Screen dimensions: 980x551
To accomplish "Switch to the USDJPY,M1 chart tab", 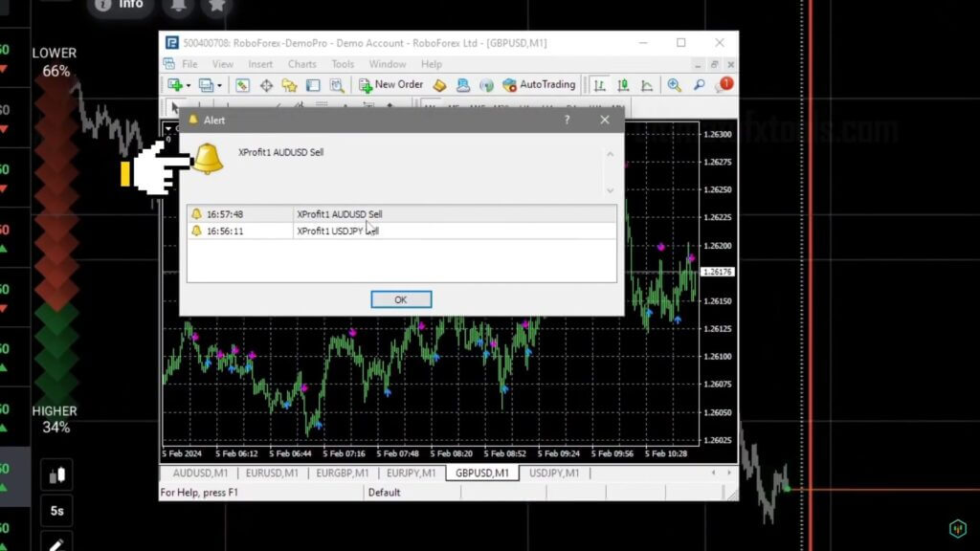I will [556, 473].
